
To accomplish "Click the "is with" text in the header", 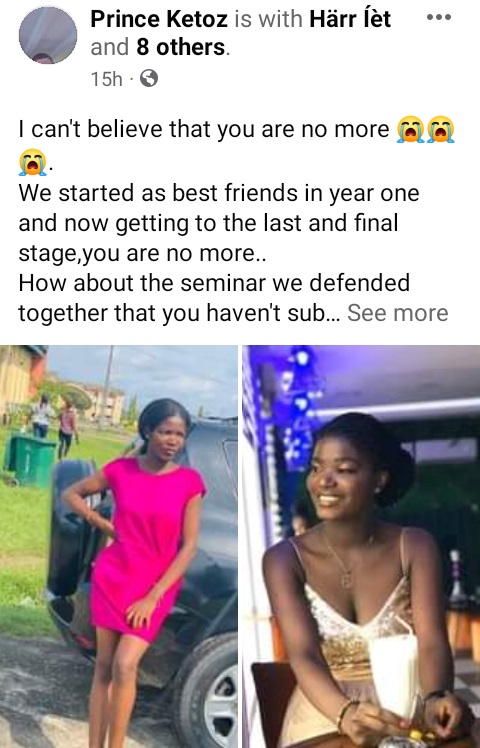I will point(269,20).
